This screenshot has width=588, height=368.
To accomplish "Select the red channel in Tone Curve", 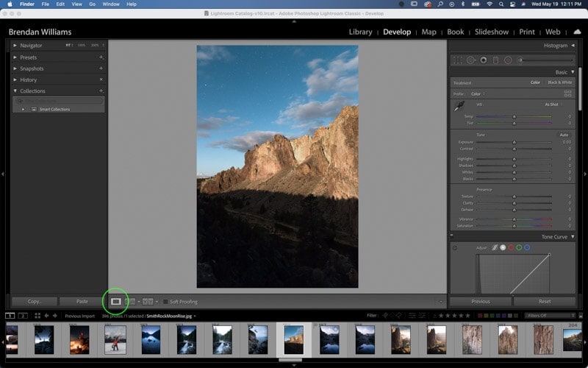I will point(511,247).
